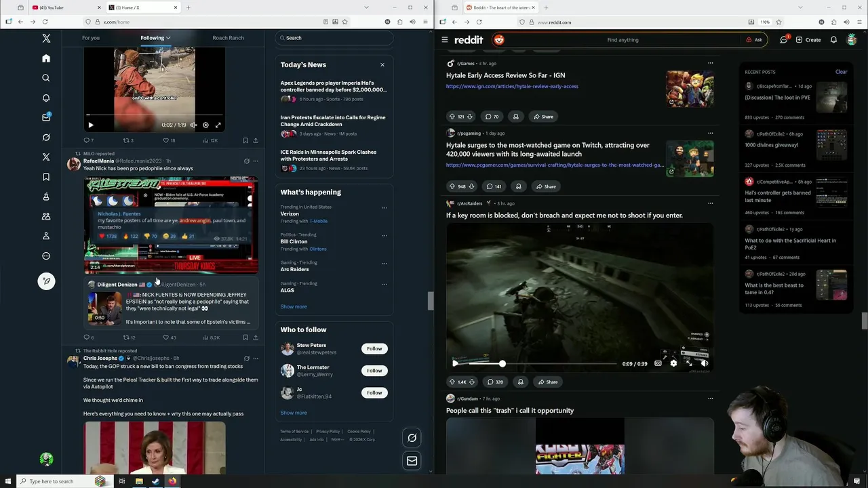This screenshot has height=488, width=868.
Task: Open Reddit hamburger menu
Action: (x=444, y=39)
